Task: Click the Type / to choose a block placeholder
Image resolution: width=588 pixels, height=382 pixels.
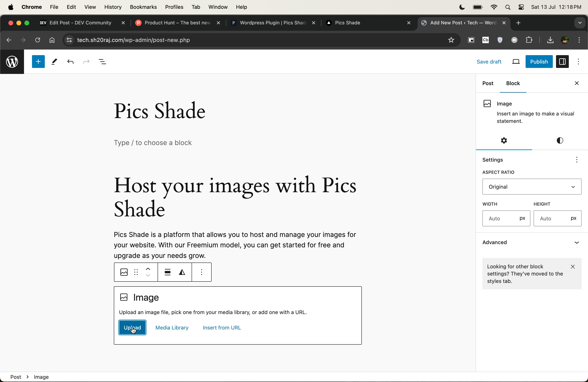Action: (x=153, y=143)
